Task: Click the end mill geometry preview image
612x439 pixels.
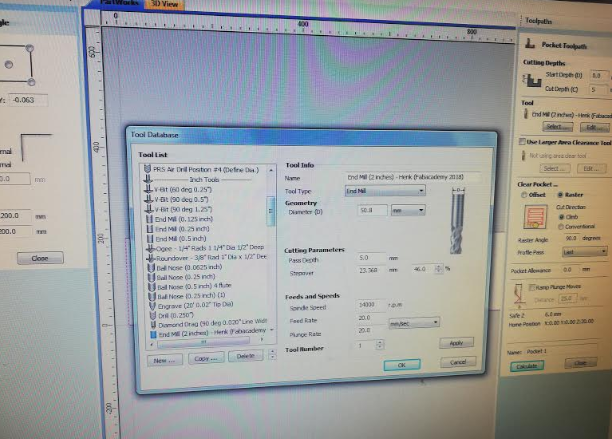Action: (x=457, y=221)
